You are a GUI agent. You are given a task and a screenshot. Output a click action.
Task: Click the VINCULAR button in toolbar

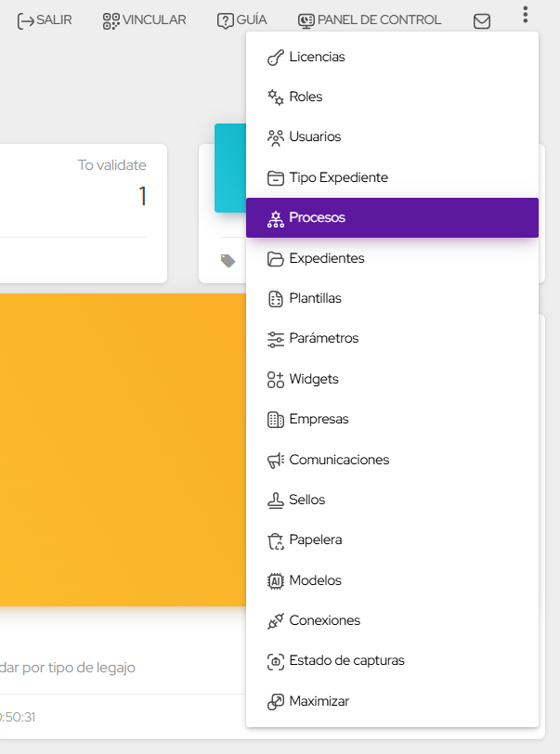[x=145, y=20]
